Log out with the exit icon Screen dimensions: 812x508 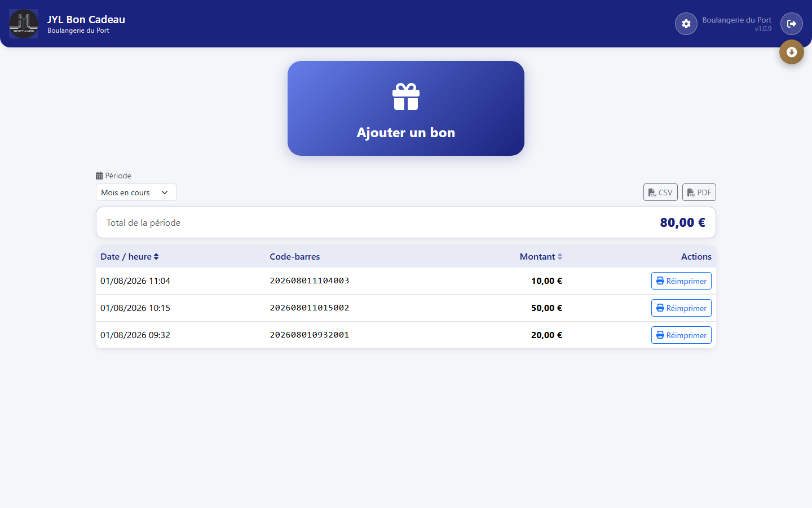pos(792,24)
